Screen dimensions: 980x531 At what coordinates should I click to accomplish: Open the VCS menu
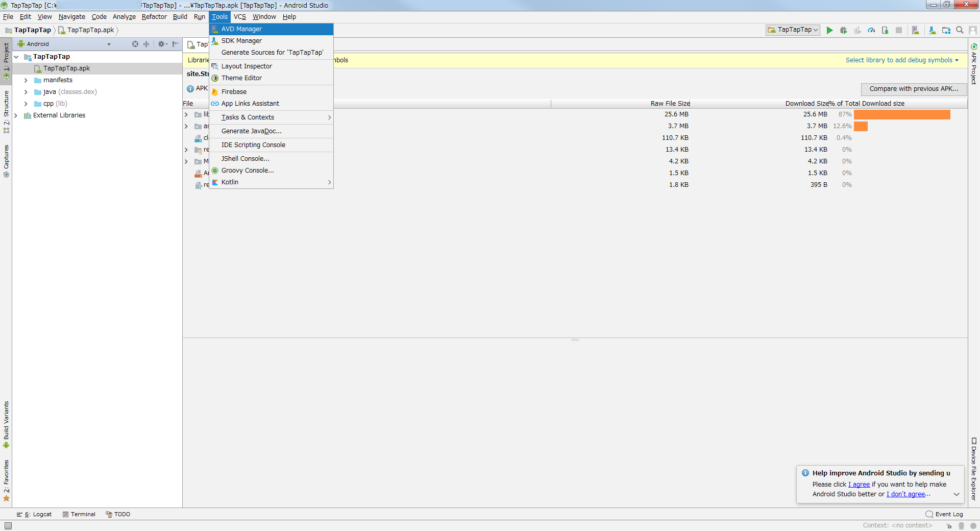click(240, 17)
